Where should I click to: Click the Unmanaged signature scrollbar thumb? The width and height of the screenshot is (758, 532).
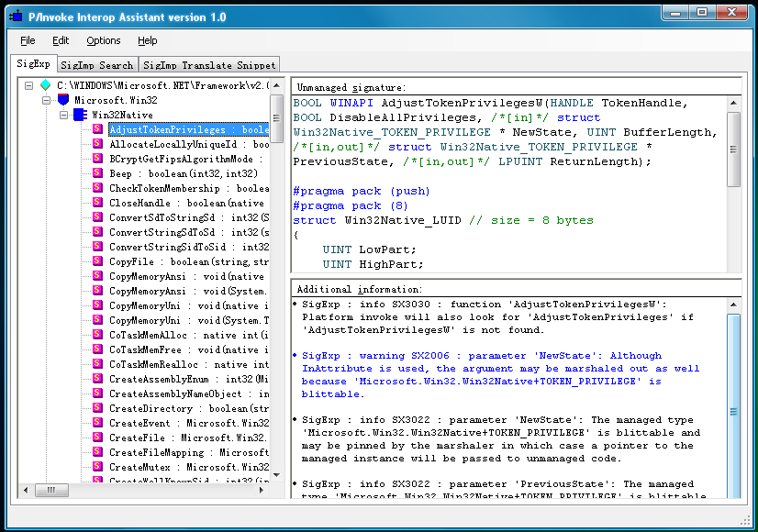[x=733, y=150]
